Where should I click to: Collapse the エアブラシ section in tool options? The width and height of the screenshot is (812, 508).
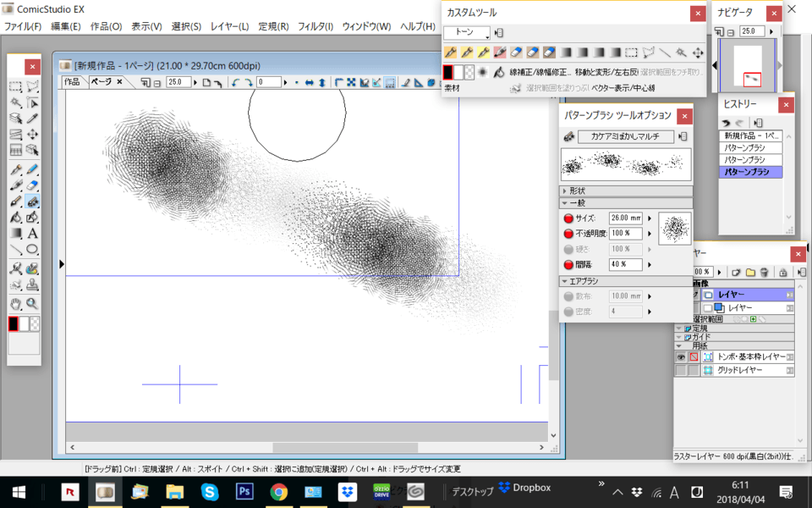(564, 281)
